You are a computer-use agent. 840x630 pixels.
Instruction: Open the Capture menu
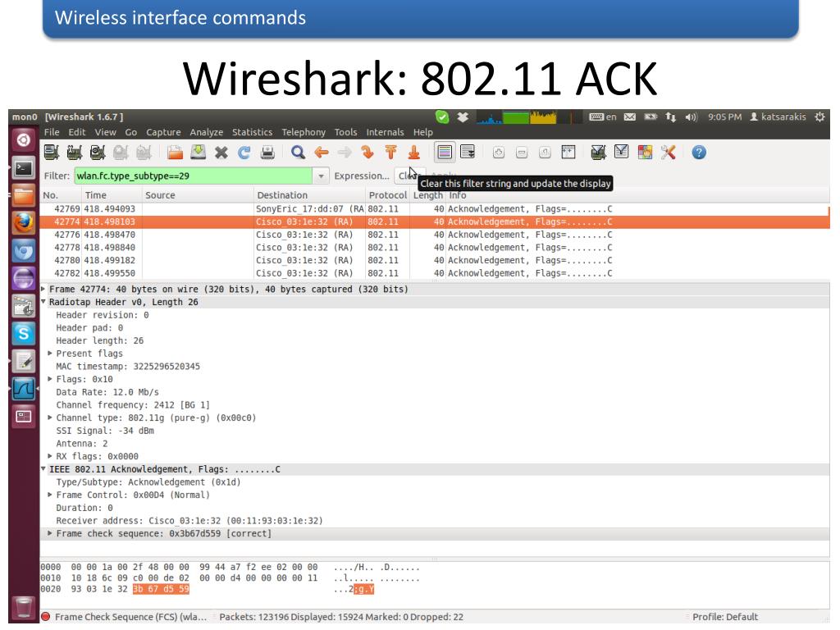pyautogui.click(x=163, y=132)
